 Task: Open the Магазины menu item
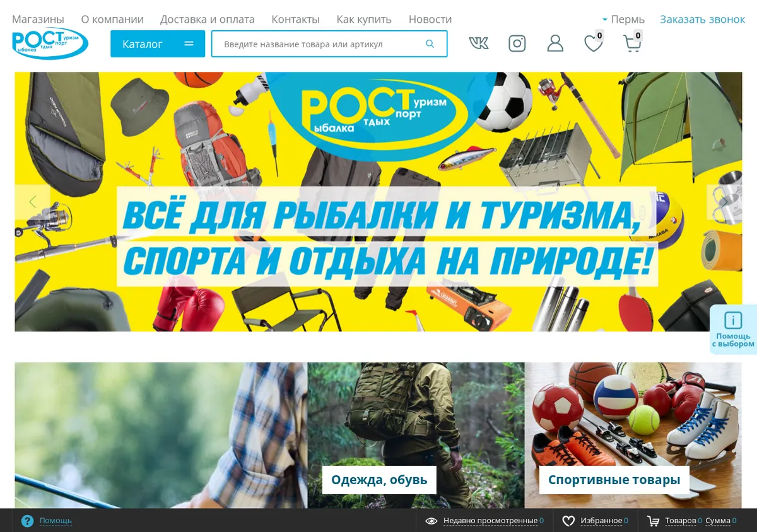(38, 20)
